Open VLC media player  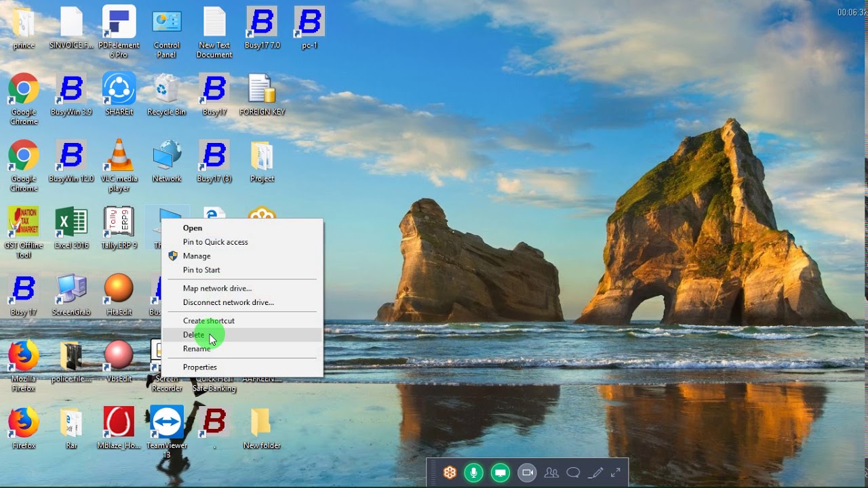pos(119,166)
